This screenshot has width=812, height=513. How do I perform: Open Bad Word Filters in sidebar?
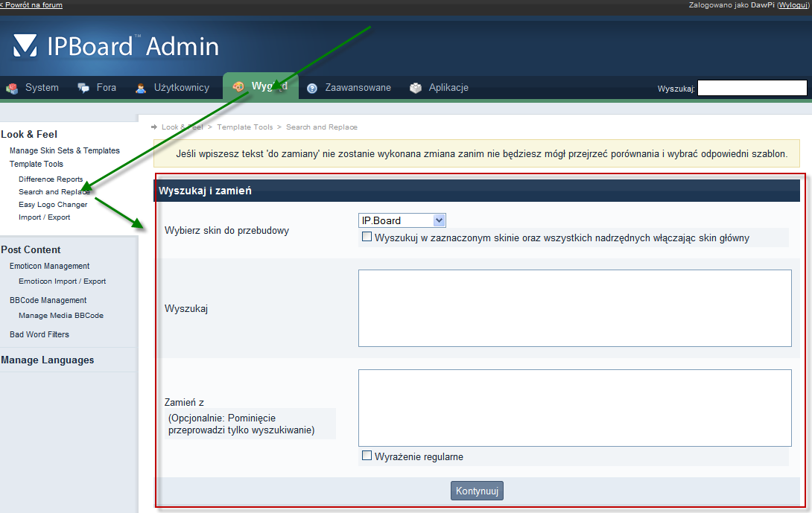(39, 334)
